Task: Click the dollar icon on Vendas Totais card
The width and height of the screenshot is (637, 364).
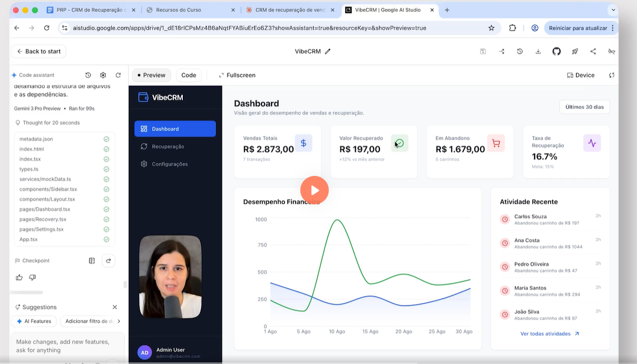Action: pyautogui.click(x=303, y=143)
